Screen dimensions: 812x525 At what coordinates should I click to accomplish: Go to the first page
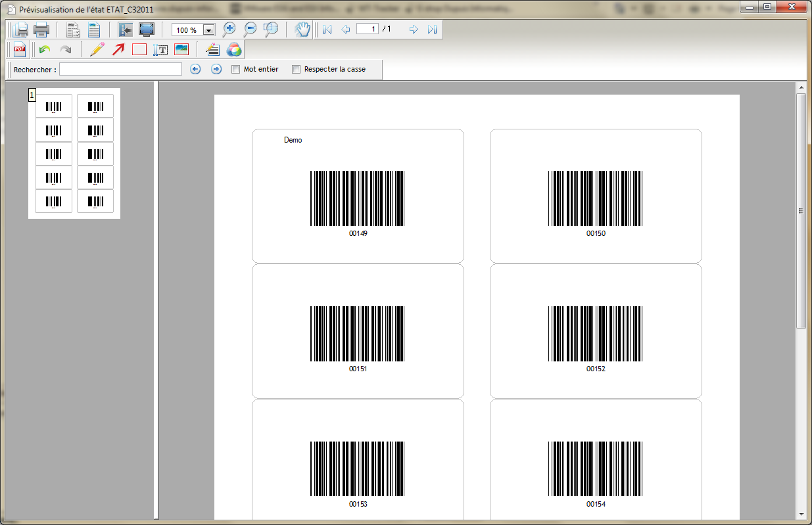point(327,30)
